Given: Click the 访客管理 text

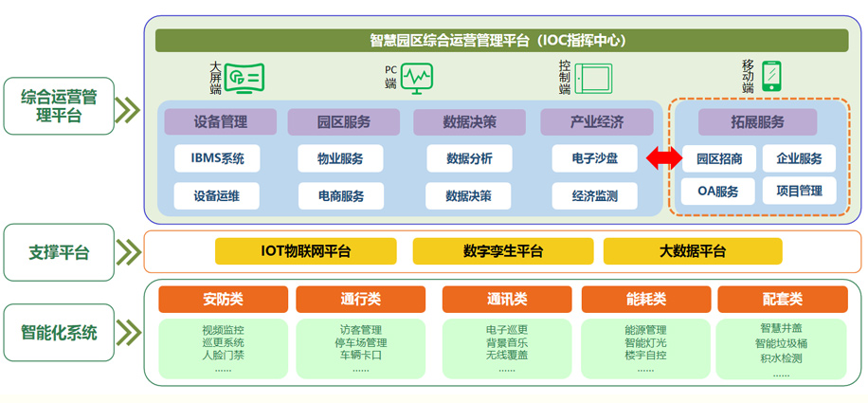Looking at the screenshot, I should (361, 331).
